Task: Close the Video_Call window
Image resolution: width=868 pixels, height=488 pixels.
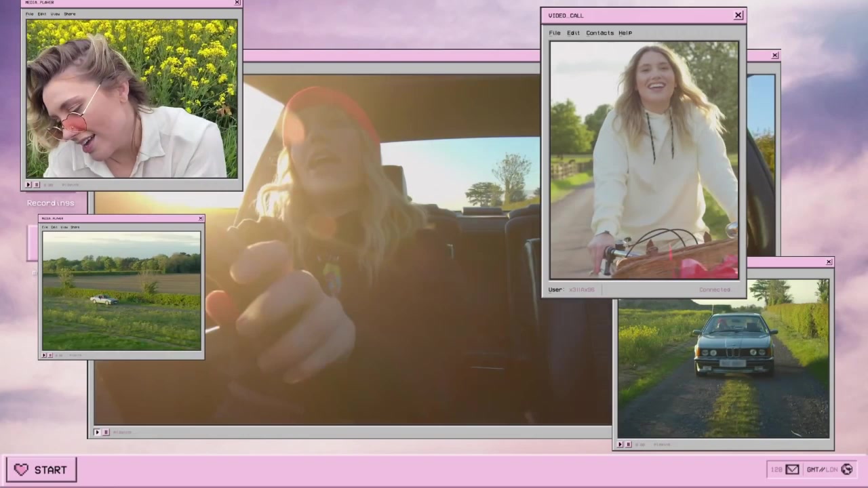Action: (x=738, y=15)
